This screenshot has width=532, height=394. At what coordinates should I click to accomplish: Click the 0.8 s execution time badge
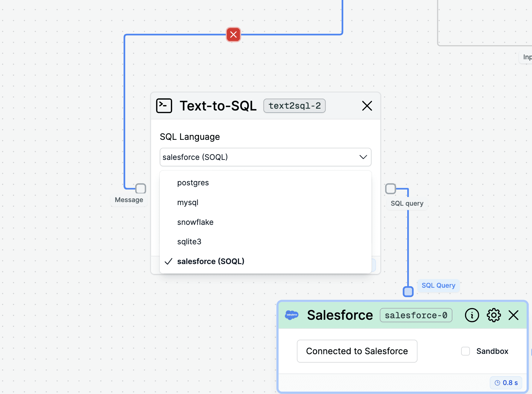(x=506, y=383)
